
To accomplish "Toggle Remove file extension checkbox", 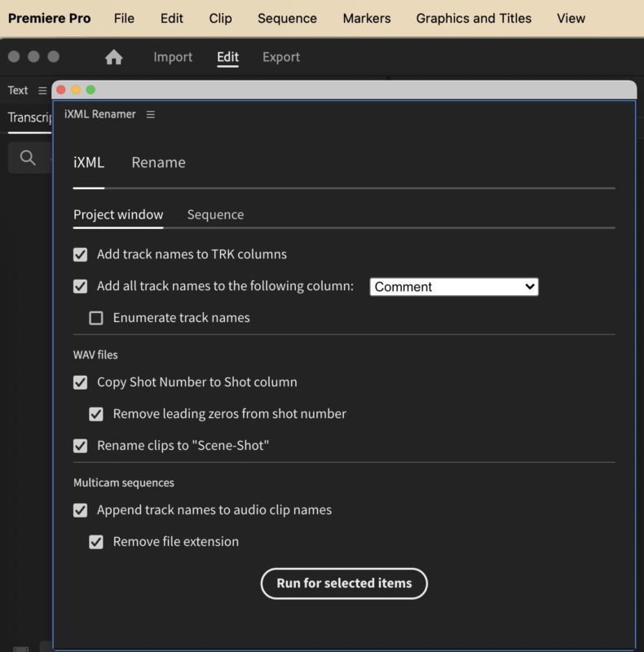I will 96,542.
